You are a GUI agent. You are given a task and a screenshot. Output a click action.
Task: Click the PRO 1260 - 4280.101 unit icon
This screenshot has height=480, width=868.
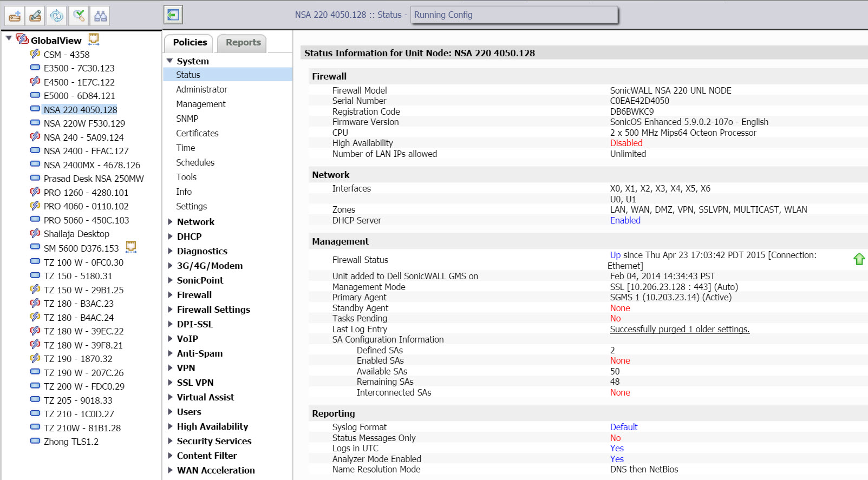point(35,192)
